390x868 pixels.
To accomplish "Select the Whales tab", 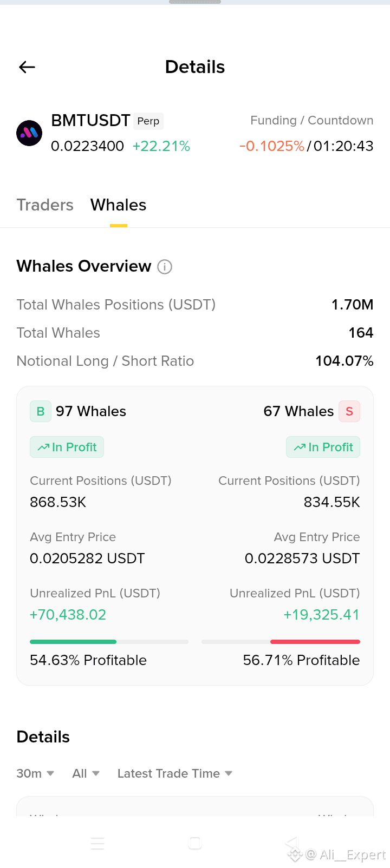I will point(119,205).
